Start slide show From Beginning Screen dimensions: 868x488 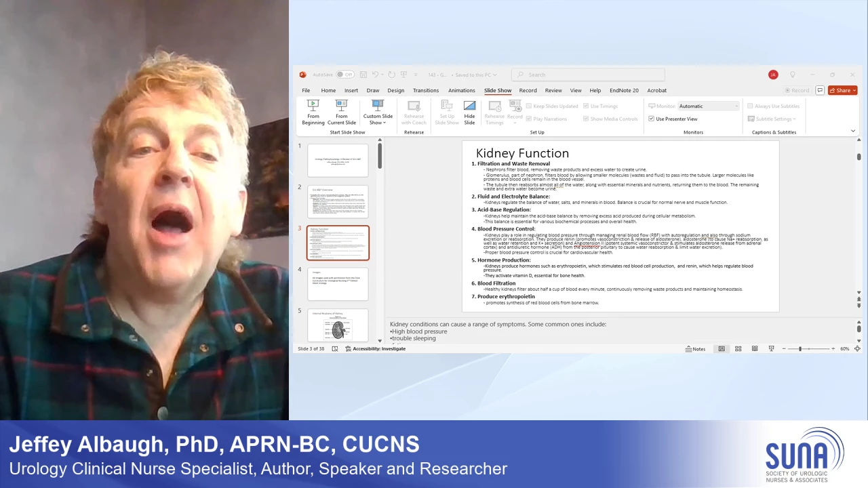click(x=313, y=112)
